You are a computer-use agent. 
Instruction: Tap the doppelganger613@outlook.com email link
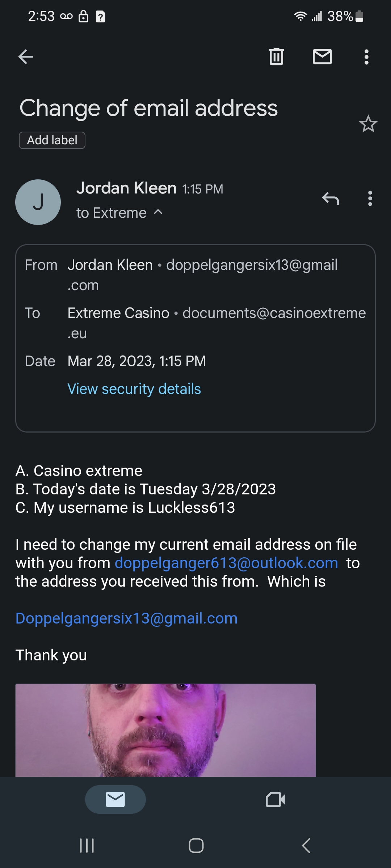[x=226, y=563]
